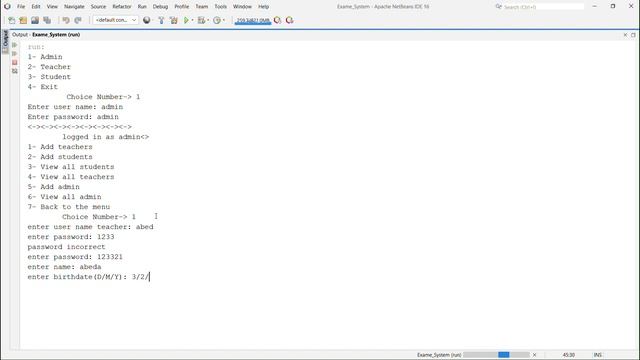Open the File menu
Viewport: 640px width, 360px height.
tap(21, 7)
